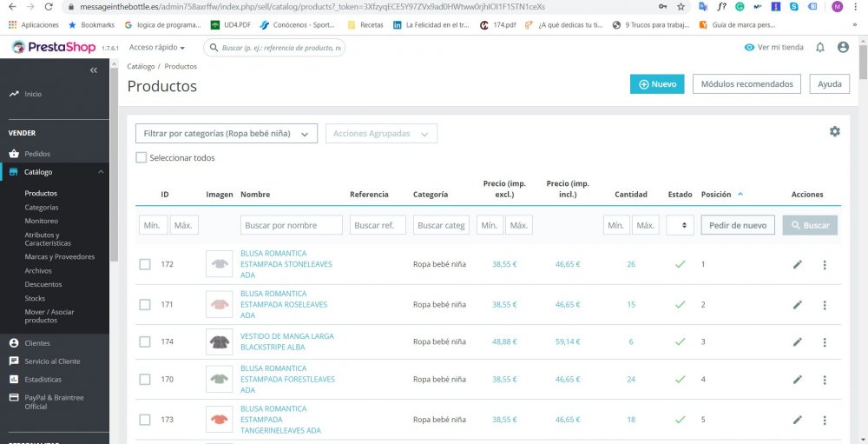
Task: Open the Estado filter dropdown
Action: coord(681,225)
